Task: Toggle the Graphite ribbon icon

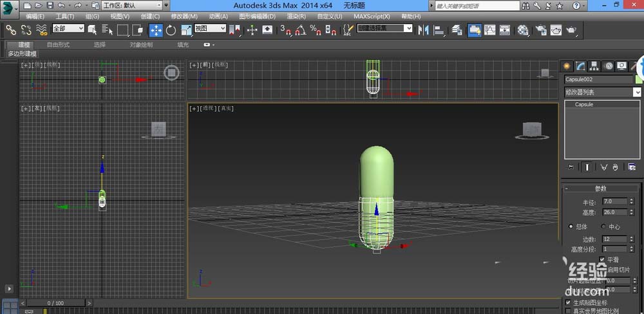Action: (x=475, y=30)
